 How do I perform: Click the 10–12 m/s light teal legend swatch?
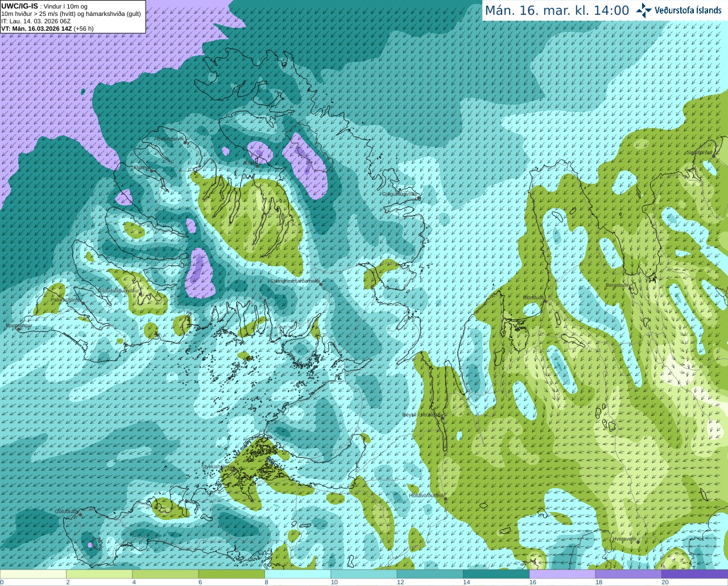pos(364,574)
